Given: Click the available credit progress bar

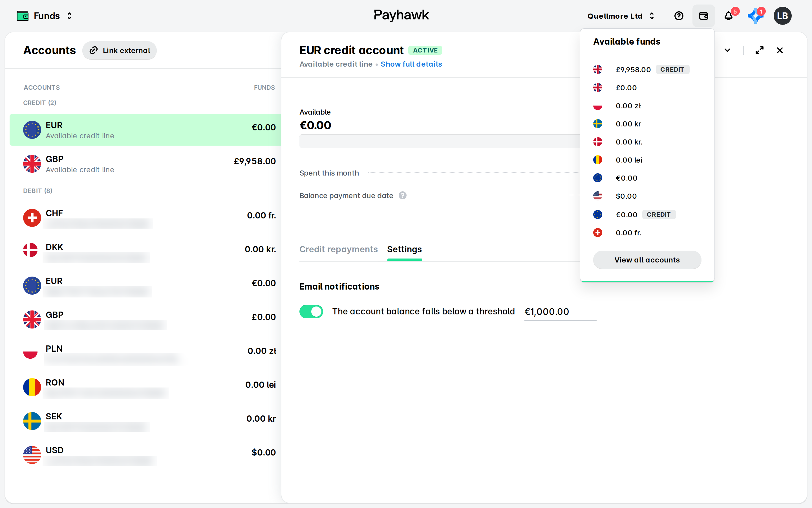Looking at the screenshot, I should [x=439, y=141].
